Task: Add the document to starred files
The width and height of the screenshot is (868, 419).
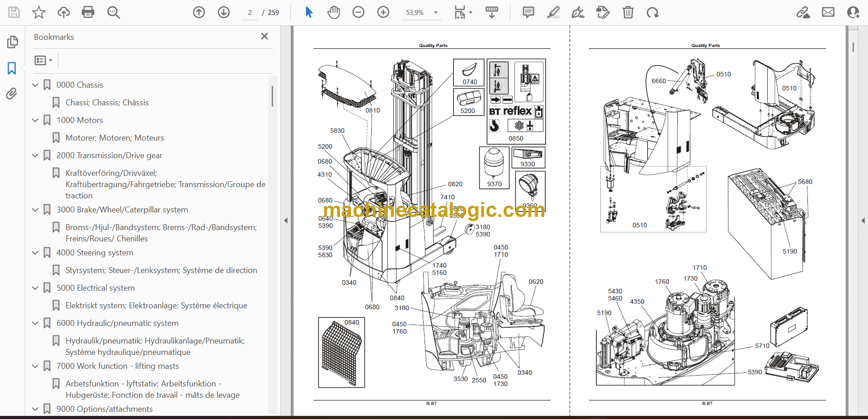Action: pos(39,12)
